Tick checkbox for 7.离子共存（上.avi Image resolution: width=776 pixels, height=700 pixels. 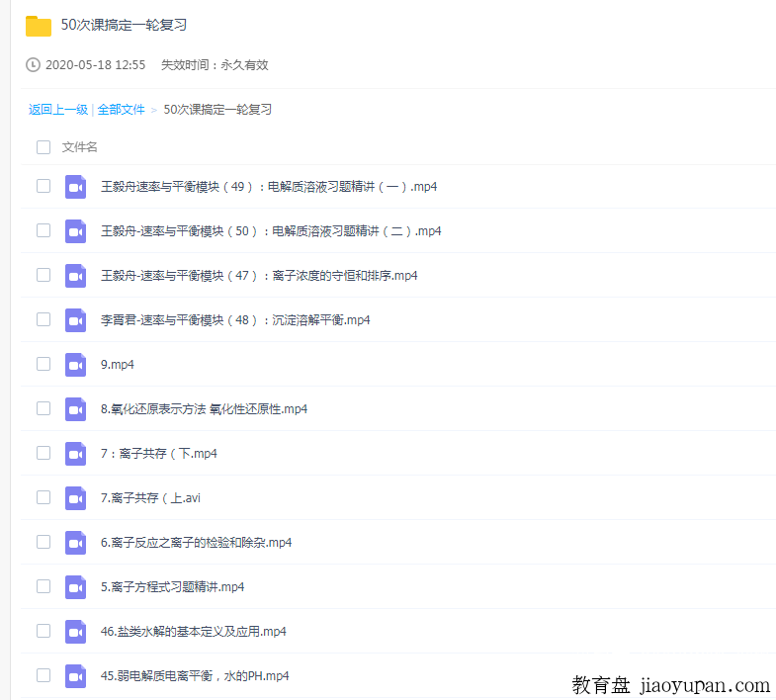[43, 497]
